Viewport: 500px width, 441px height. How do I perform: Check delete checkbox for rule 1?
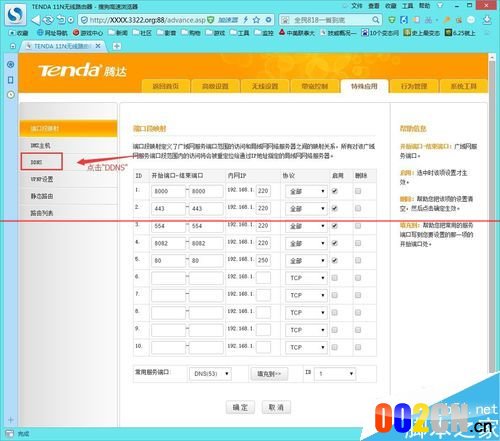click(x=358, y=191)
